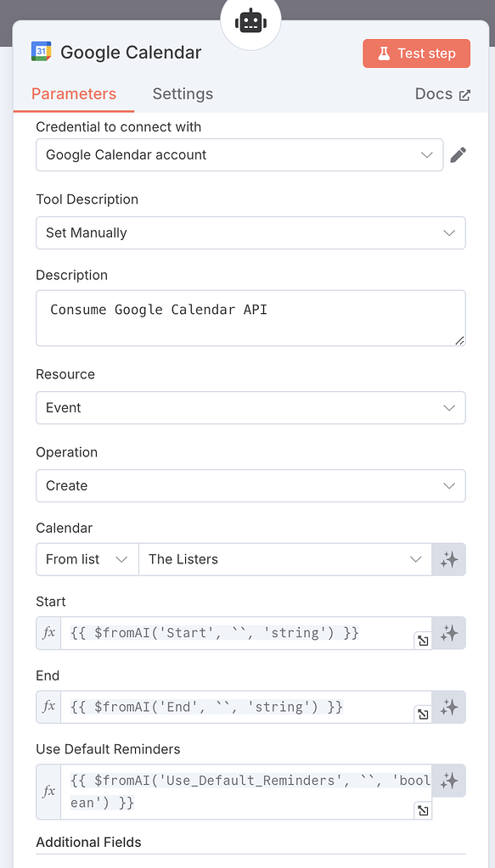Open the Tool Description dropdown set to Manually
This screenshot has height=868, width=495.
click(250, 232)
